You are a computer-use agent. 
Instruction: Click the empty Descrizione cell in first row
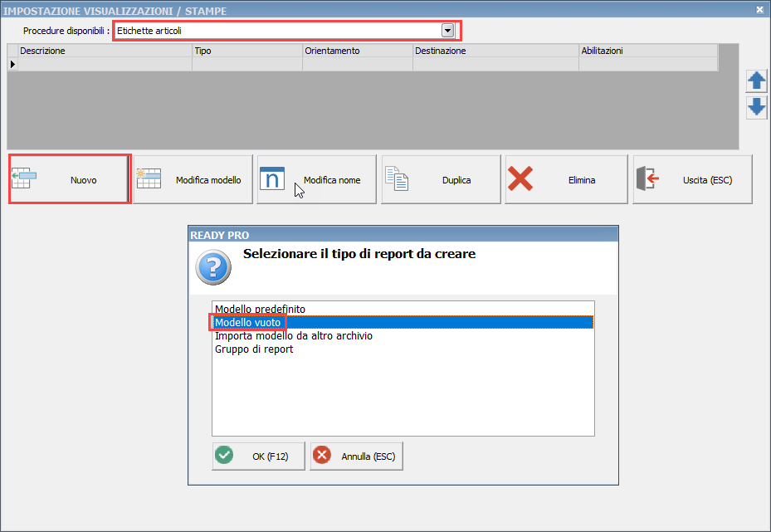[105, 64]
